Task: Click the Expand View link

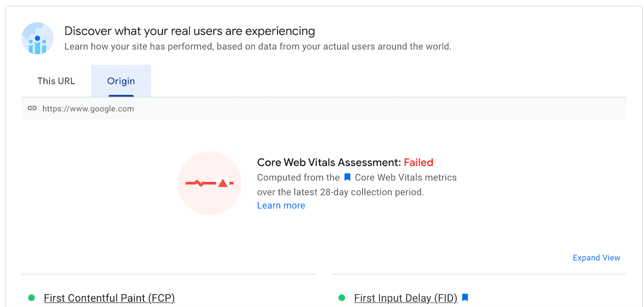Action: point(596,258)
